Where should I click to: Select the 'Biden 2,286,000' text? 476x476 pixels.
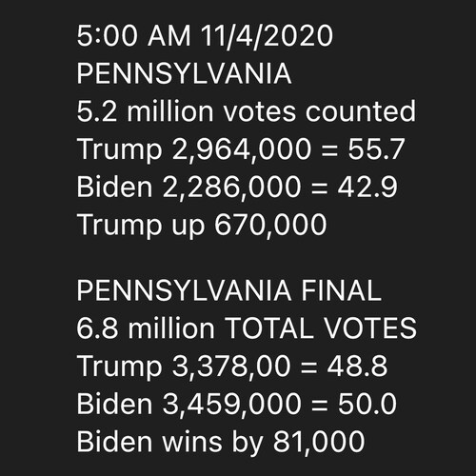click(x=188, y=188)
